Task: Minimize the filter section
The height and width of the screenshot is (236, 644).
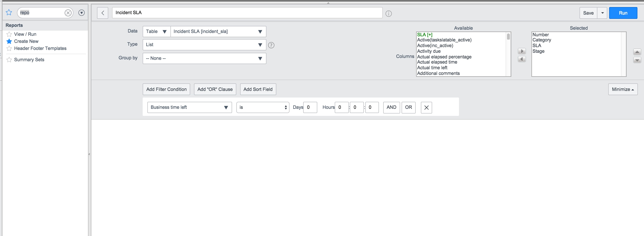Action: coord(623,89)
